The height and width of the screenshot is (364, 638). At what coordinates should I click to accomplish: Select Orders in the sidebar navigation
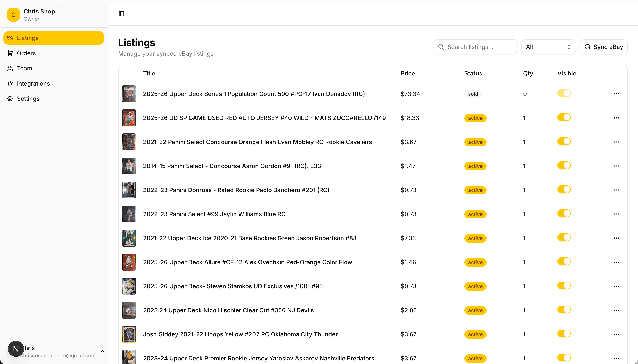pos(26,53)
